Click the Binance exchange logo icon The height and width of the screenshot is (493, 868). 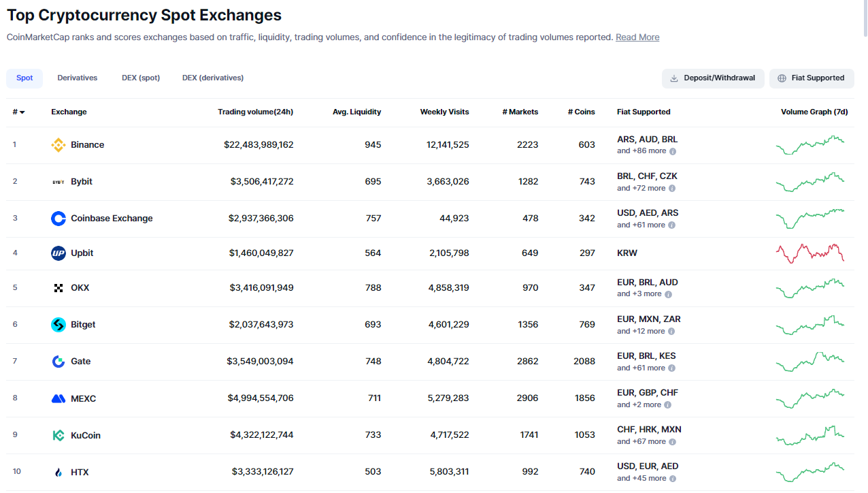click(59, 145)
